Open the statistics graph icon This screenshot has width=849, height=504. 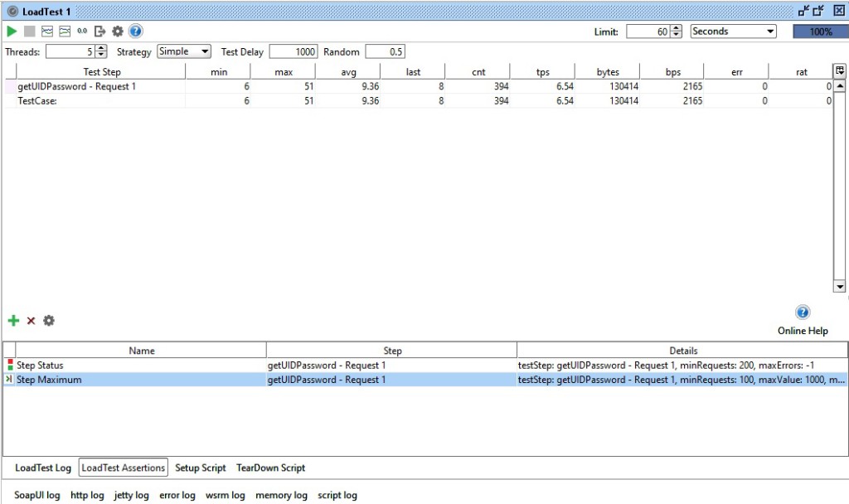point(47,31)
